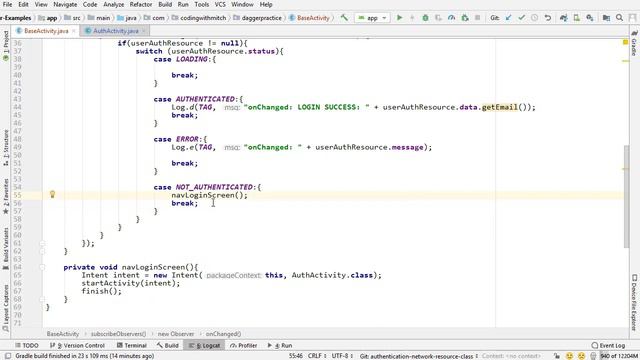Image resolution: width=640 pixels, height=360 pixels.
Task: Open the Event Log
Action: tap(608, 345)
